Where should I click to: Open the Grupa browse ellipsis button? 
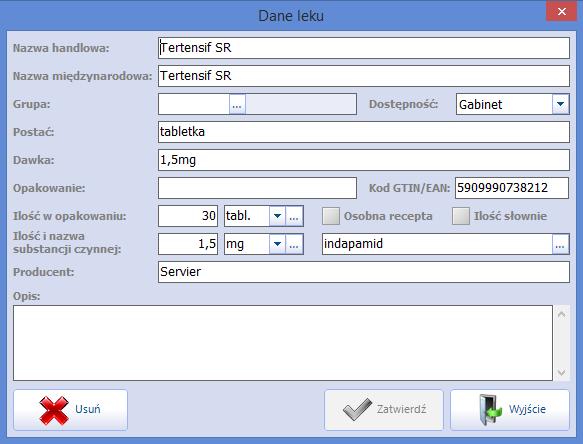(x=237, y=104)
